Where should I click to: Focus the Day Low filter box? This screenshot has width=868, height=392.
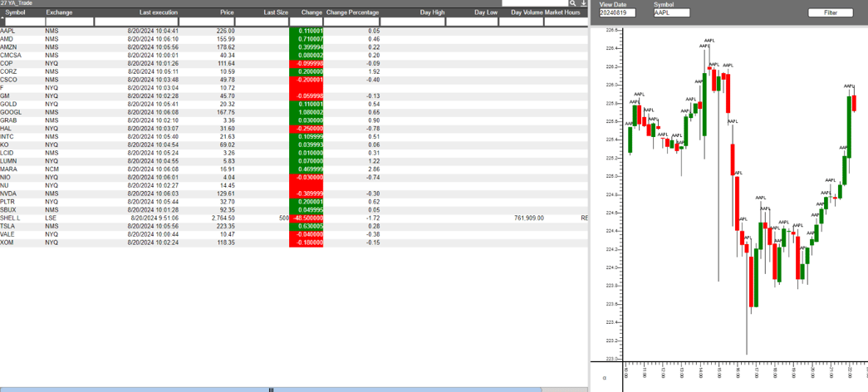[472, 22]
